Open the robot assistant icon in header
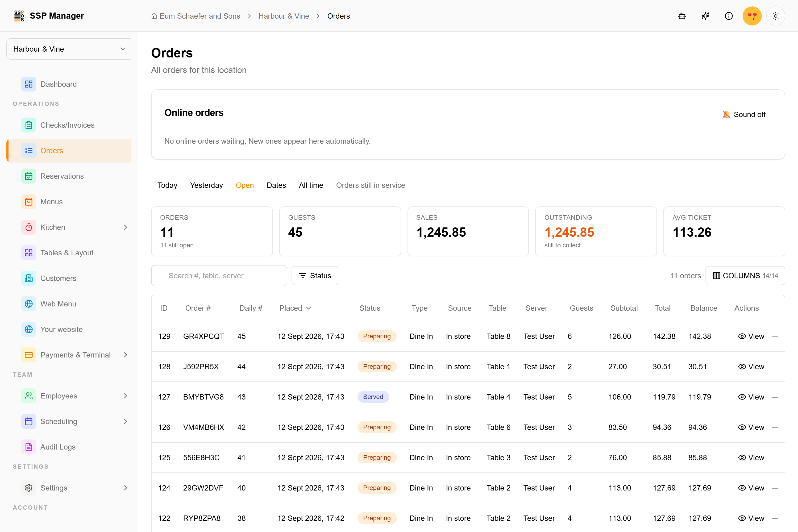798x532 pixels. point(682,16)
